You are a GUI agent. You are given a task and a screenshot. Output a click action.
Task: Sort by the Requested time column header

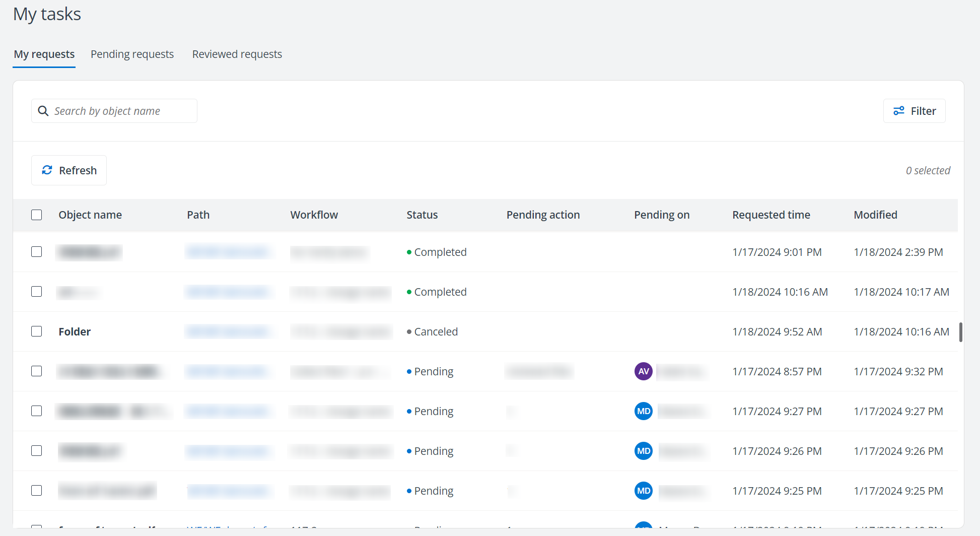[x=771, y=215]
